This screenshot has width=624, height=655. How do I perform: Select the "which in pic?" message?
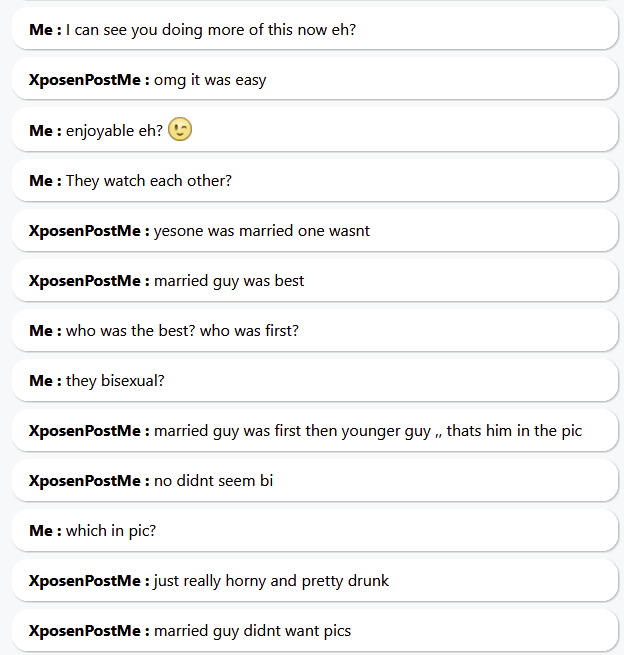(111, 531)
